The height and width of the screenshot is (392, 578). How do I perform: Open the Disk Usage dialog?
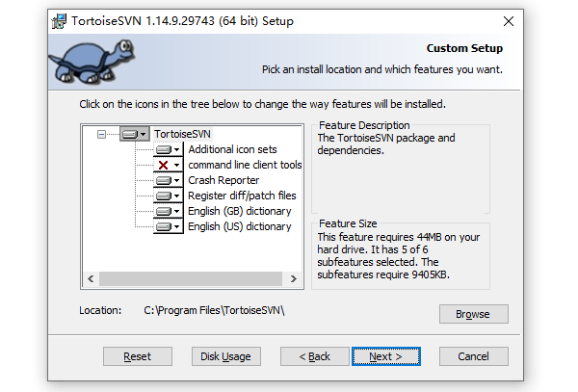pyautogui.click(x=225, y=356)
